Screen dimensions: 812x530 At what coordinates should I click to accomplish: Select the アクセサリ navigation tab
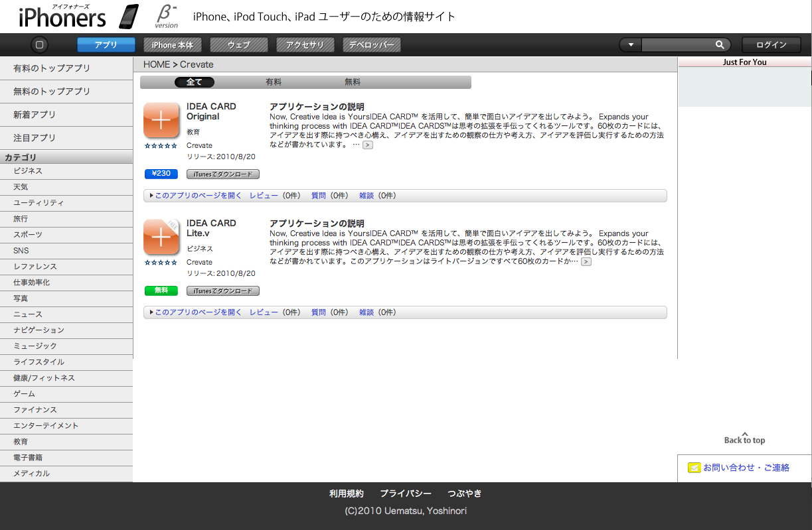305,45
